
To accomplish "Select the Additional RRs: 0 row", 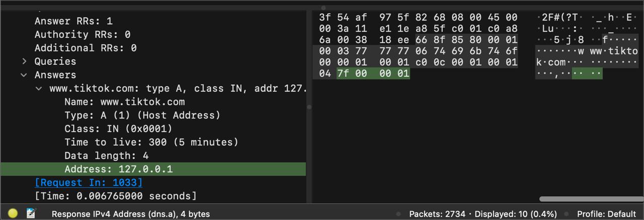I will (x=86, y=48).
